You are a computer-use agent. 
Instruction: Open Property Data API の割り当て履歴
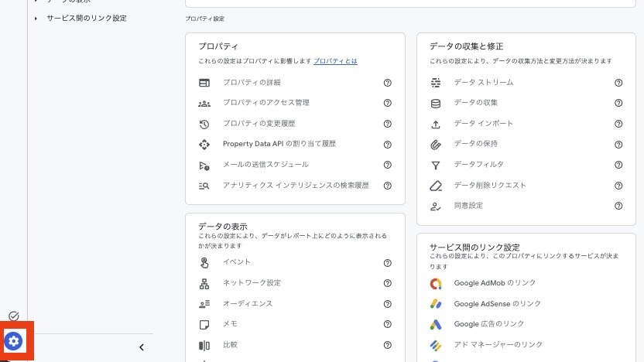(279, 144)
